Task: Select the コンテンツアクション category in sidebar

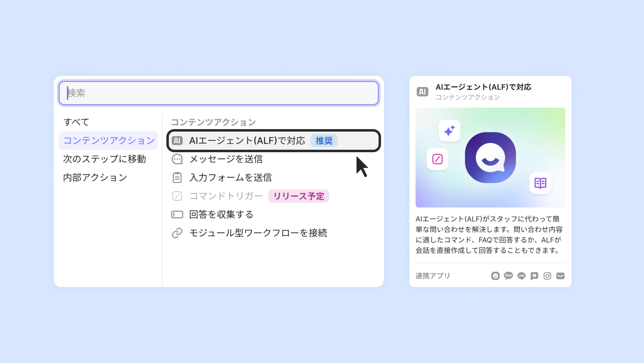Action: click(109, 141)
